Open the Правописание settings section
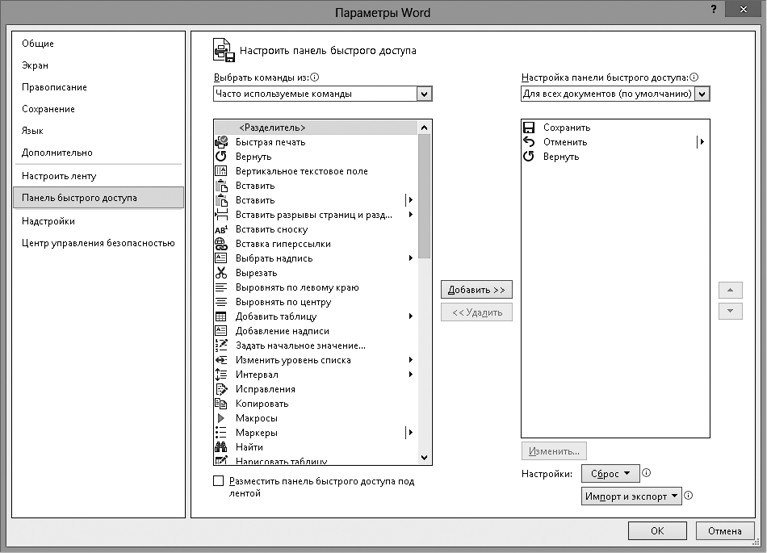This screenshot has height=553, width=767. 54,87
